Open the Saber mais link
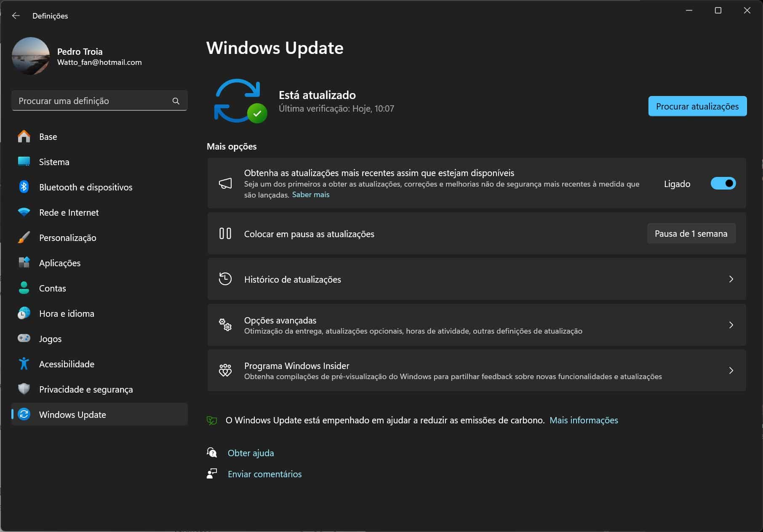The height and width of the screenshot is (532, 763). pos(311,195)
